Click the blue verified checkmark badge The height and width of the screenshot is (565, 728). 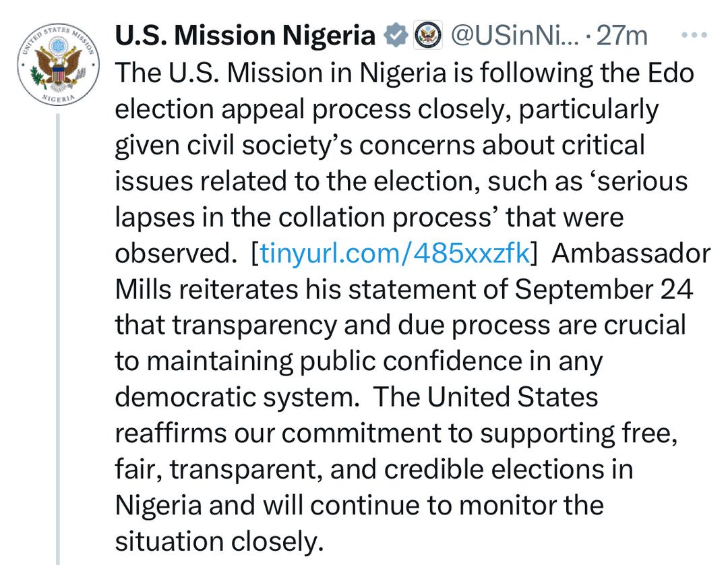click(x=396, y=35)
